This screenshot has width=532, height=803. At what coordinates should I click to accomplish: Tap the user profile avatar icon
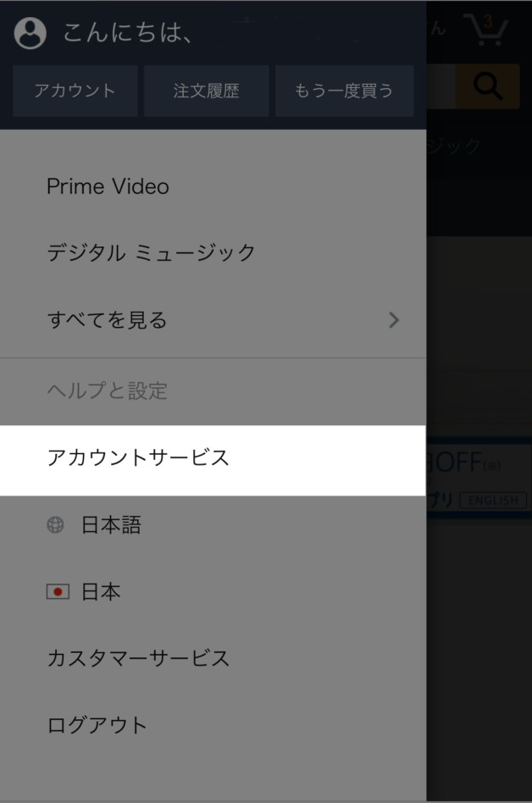[x=30, y=33]
